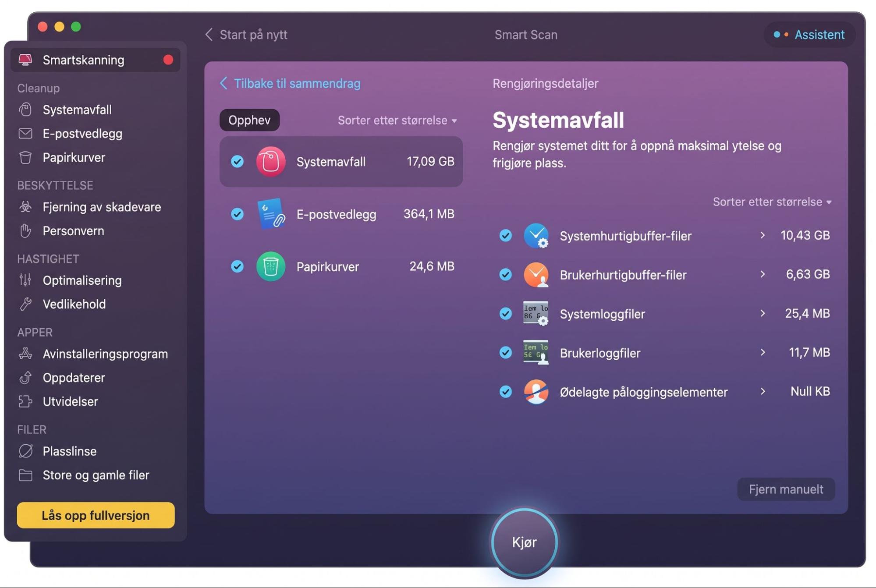Click the Optimalisering sliders icon

(25, 280)
